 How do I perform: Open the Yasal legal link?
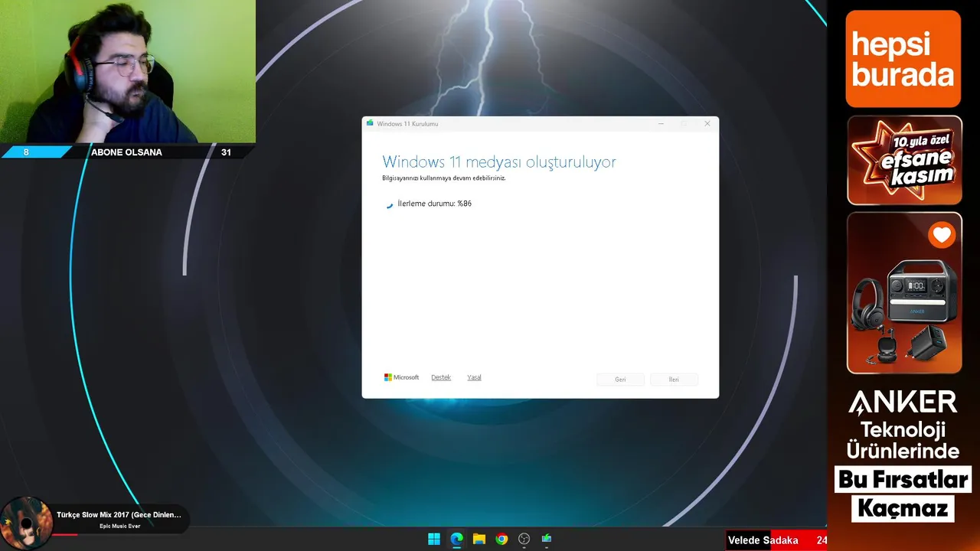tap(474, 377)
